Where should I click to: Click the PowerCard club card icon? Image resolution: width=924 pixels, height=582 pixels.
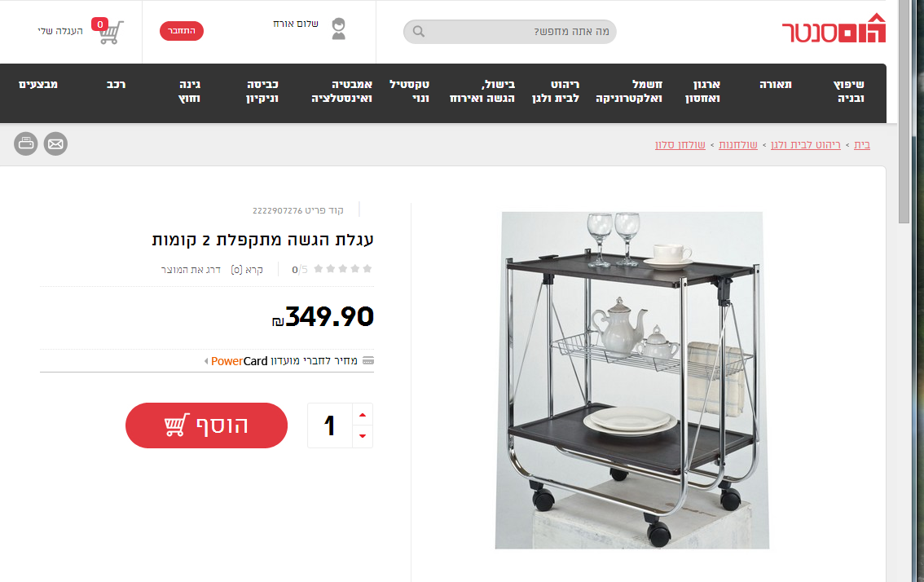(368, 360)
